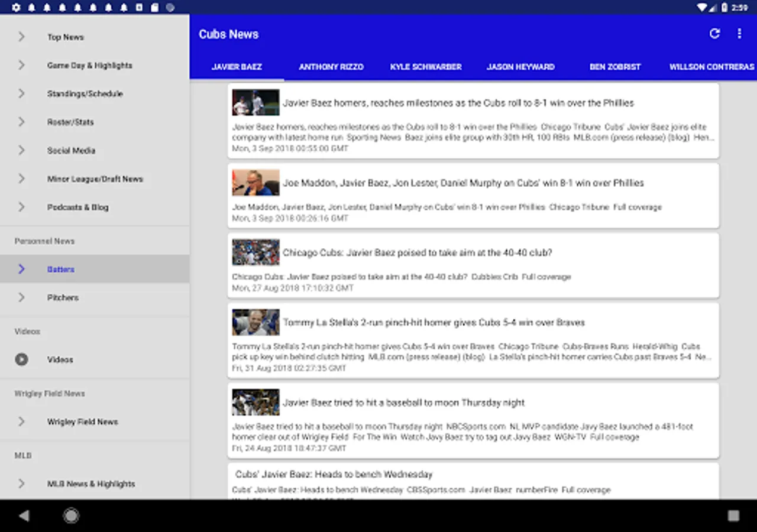Read 'Tommy La Stella's 2-run pinch-hit homer' headline

pyautogui.click(x=434, y=323)
